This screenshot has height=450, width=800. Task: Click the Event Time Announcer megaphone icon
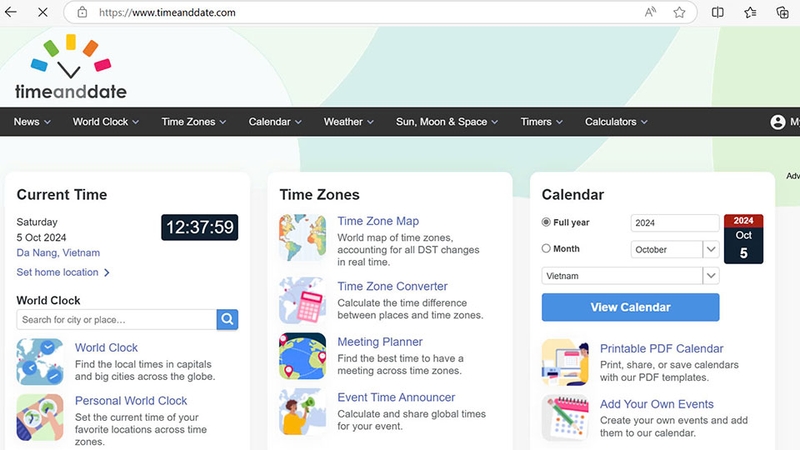click(303, 412)
